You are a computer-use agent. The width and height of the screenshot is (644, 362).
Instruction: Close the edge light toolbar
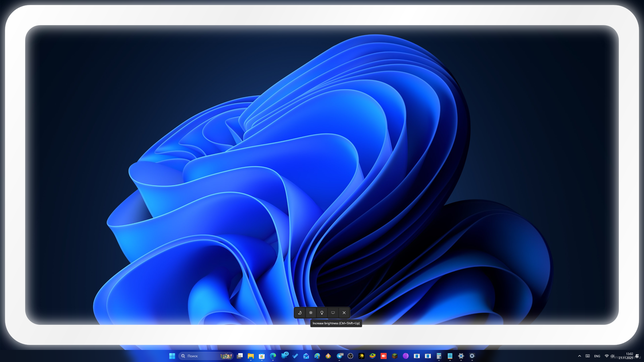tap(344, 313)
